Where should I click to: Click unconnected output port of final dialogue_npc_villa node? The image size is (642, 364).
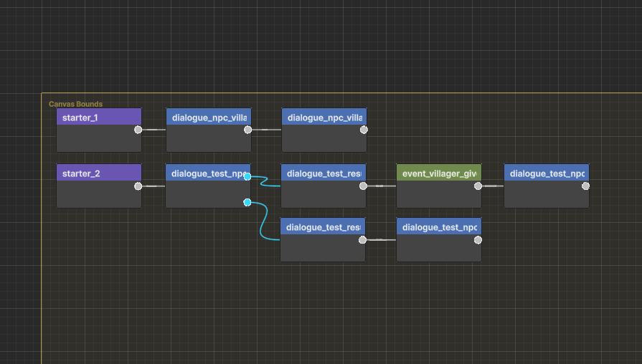coord(364,130)
